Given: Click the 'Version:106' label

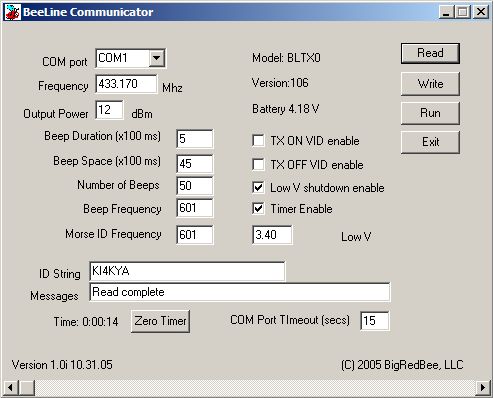Looking at the screenshot, I should [x=280, y=83].
